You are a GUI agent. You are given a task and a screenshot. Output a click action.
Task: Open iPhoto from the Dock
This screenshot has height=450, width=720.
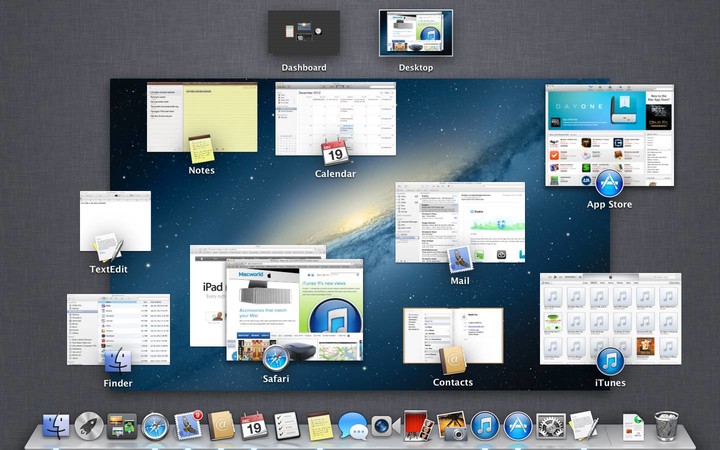coord(451,427)
